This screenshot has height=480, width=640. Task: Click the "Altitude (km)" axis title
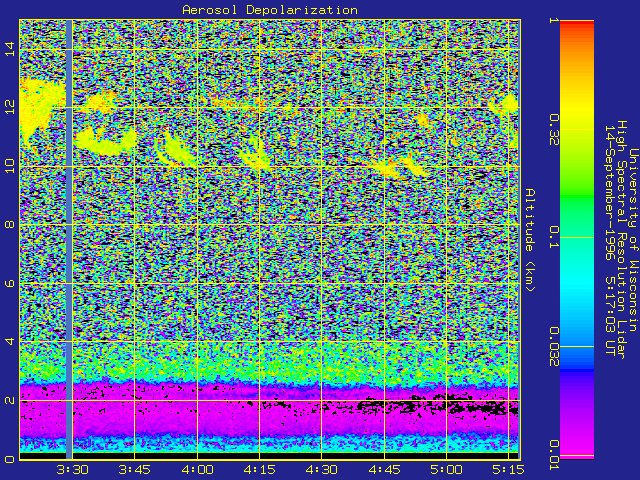tap(530, 240)
